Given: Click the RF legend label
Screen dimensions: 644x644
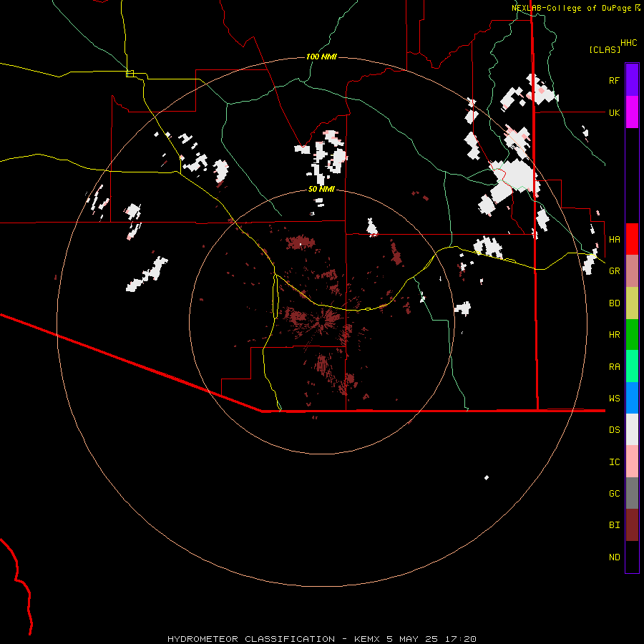Looking at the screenshot, I should pos(614,80).
